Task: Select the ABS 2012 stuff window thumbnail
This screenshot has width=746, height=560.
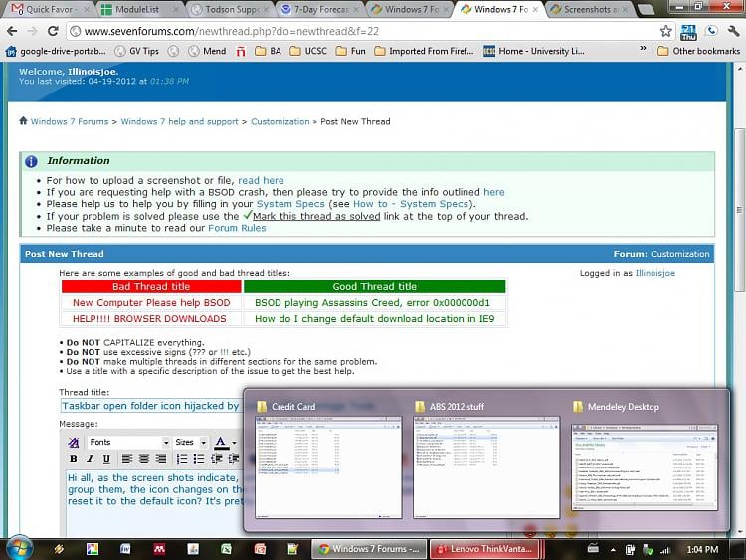Action: [486, 462]
